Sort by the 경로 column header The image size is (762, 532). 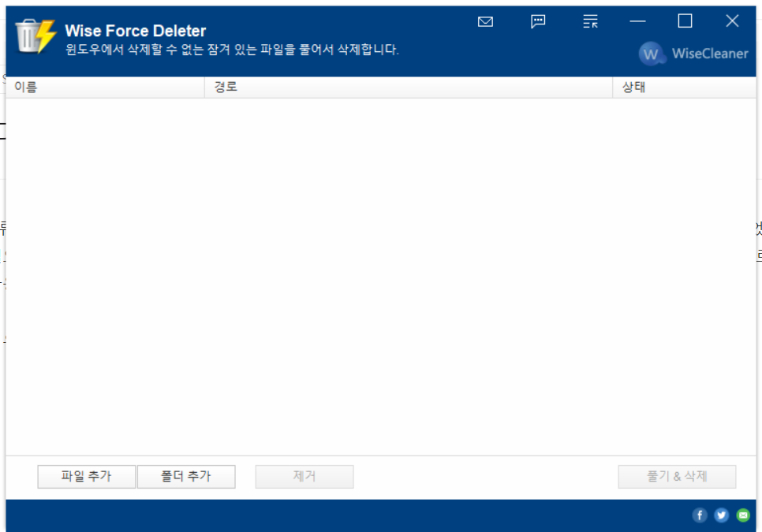point(409,87)
